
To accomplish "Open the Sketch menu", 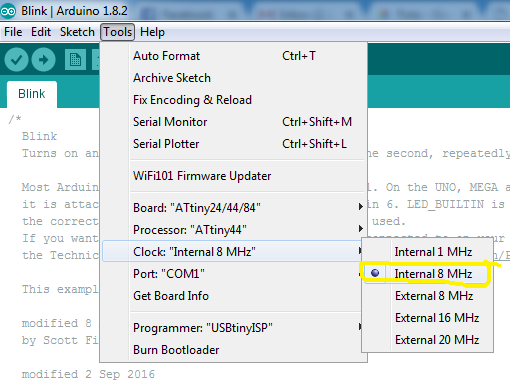I will [x=77, y=32].
